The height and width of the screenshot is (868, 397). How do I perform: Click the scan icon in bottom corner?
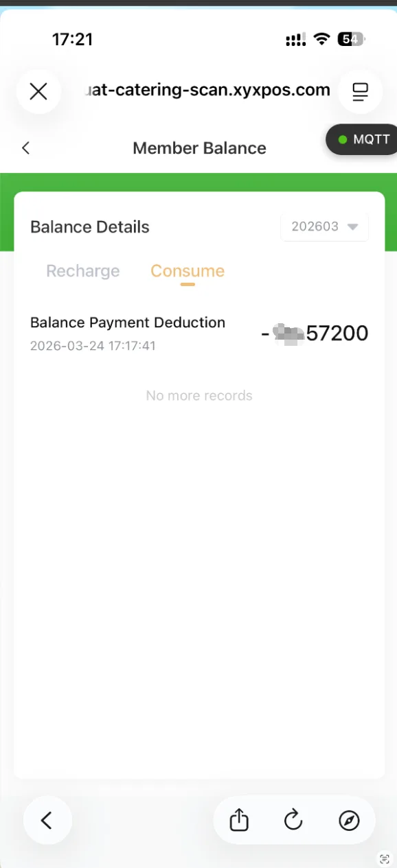click(x=385, y=859)
